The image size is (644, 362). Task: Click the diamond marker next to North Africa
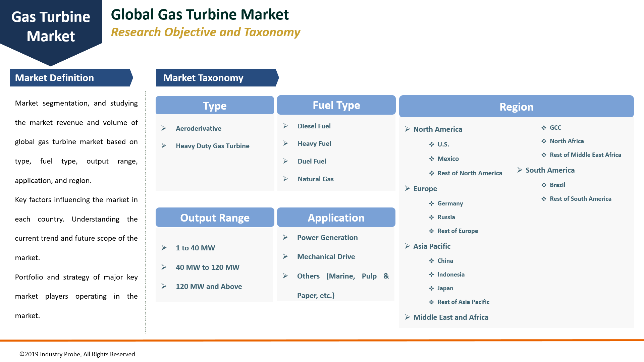tap(544, 141)
